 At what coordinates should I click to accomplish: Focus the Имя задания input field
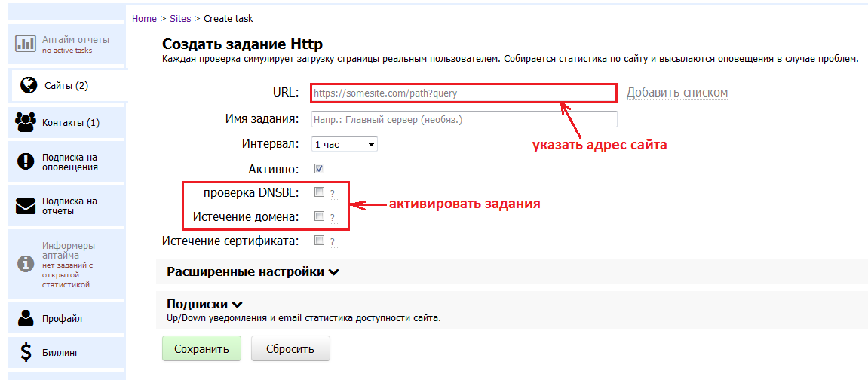click(464, 119)
